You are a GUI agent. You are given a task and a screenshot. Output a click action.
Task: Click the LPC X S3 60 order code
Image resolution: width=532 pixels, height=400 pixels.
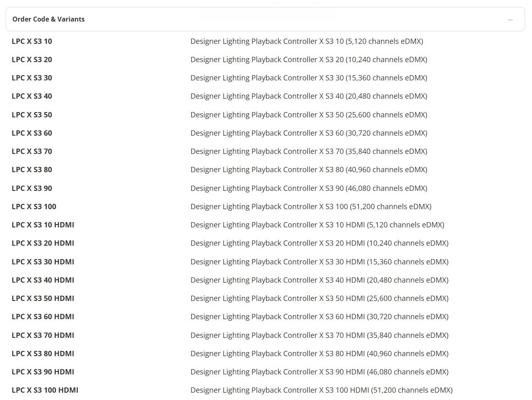[32, 133]
